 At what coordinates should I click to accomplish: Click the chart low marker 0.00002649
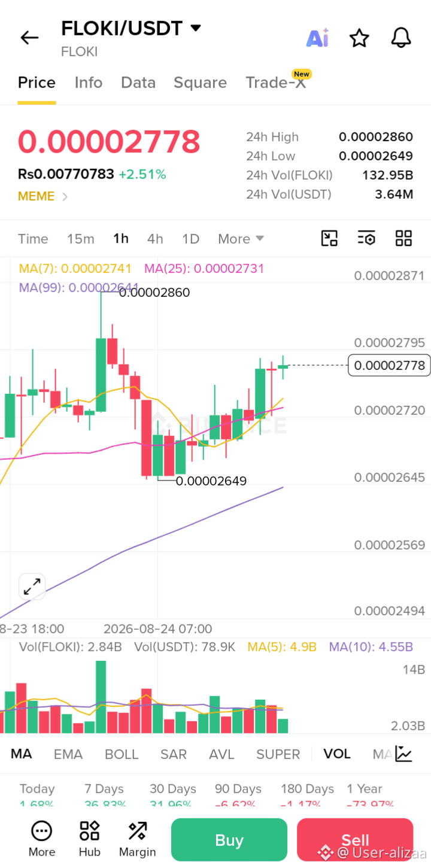211,481
